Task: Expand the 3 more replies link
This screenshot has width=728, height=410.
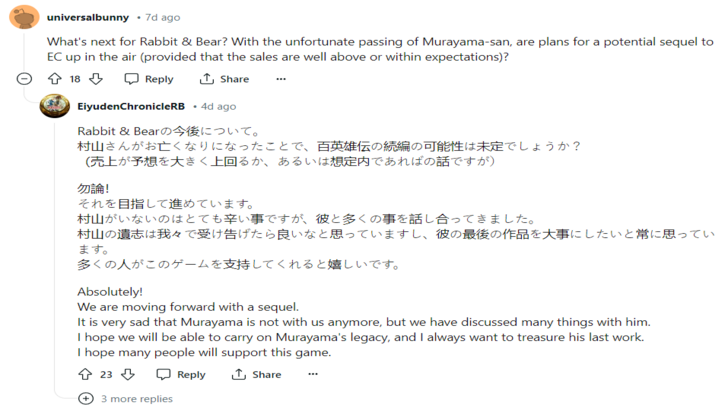Action: (x=136, y=398)
